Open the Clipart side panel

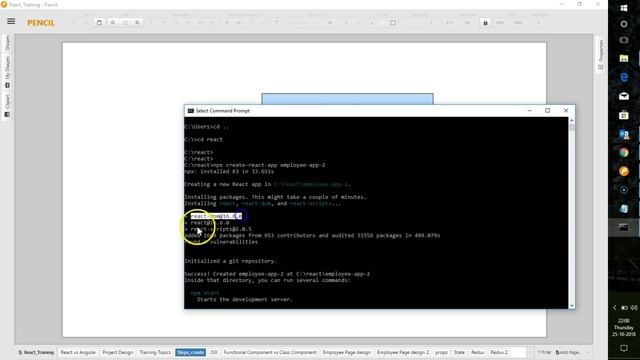coord(7,106)
